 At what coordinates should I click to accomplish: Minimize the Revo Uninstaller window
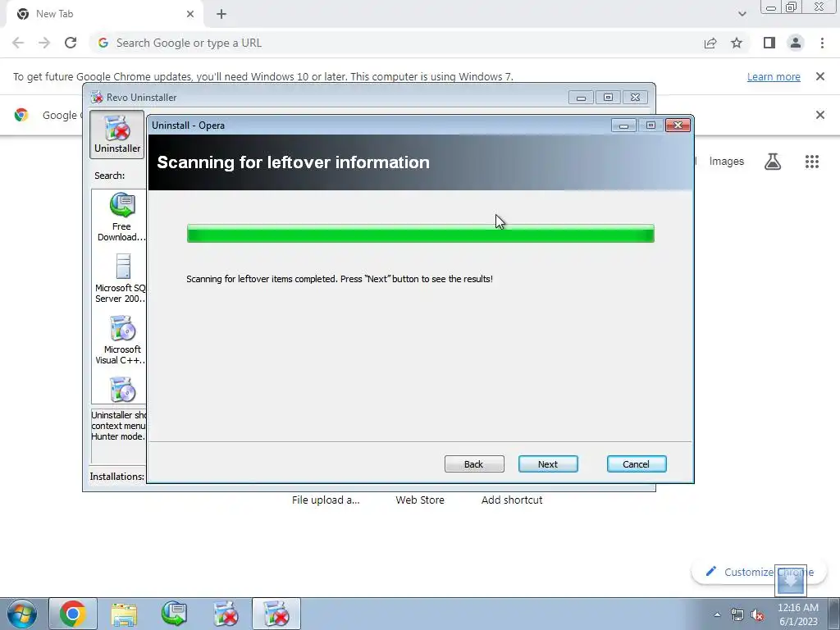coord(581,98)
